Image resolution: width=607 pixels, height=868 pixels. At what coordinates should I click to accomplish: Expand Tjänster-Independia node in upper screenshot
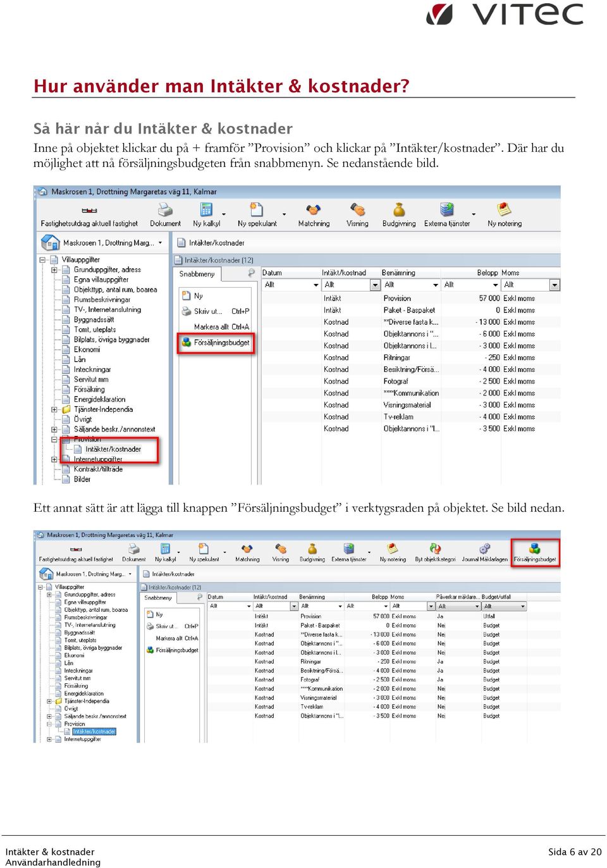pos(54,409)
